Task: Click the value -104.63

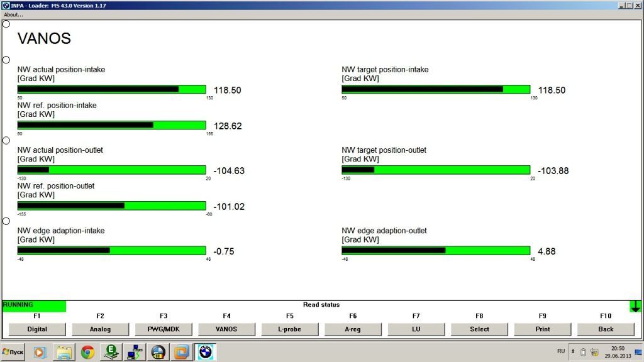Action: click(x=229, y=171)
